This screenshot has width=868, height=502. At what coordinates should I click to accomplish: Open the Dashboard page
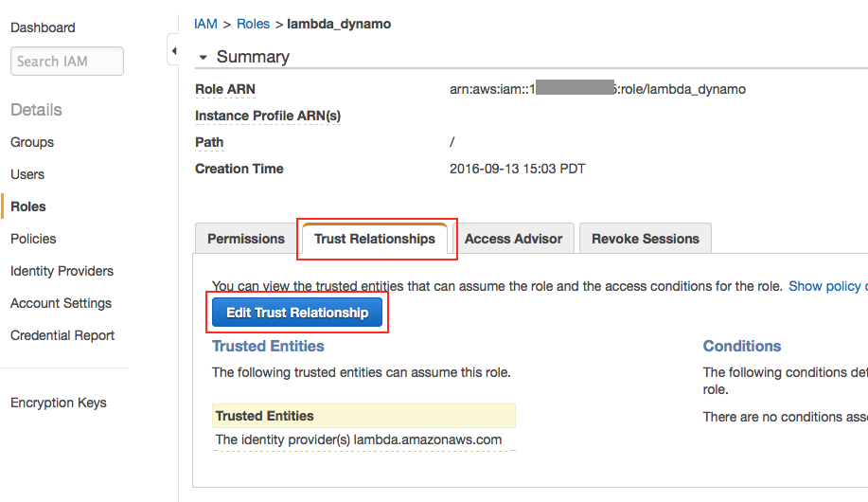point(43,27)
